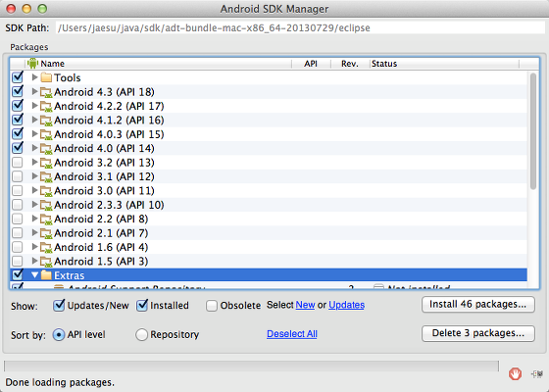Image resolution: width=549 pixels, height=392 pixels.
Task: Click the New selection link
Action: (305, 305)
